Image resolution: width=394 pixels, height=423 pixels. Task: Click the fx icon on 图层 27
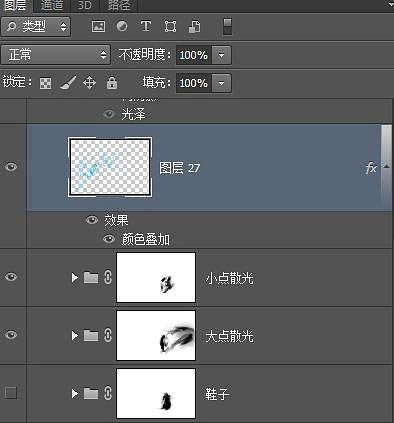coord(371,168)
